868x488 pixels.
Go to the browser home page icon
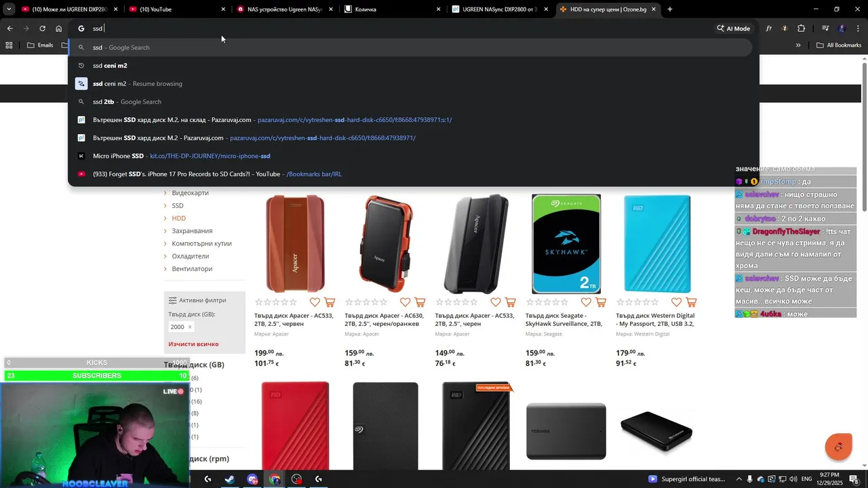[59, 28]
